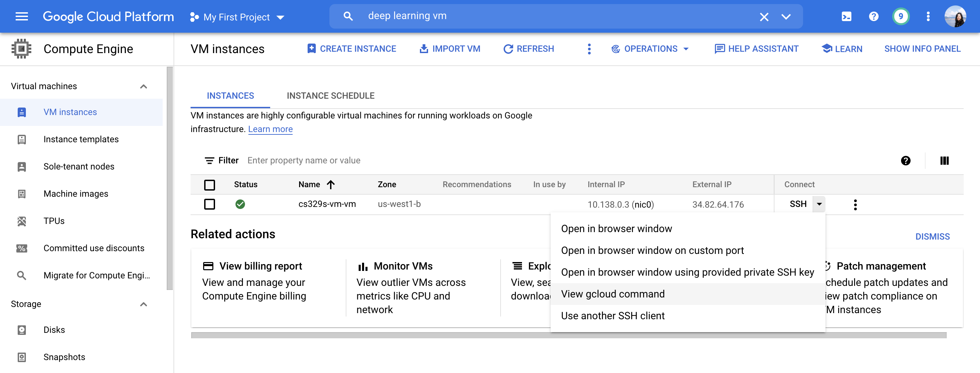Viewport: 980px width, 373px height.
Task: Click the notifications badge showing 9
Action: 900,16
